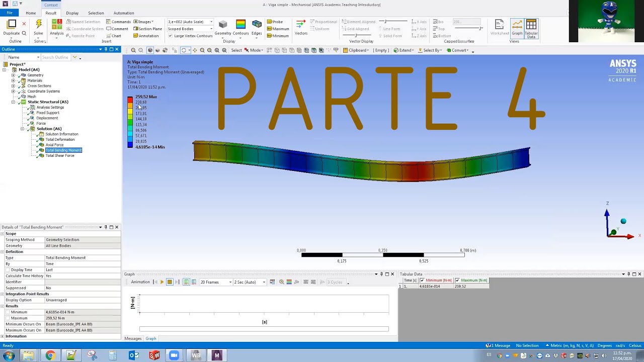The width and height of the screenshot is (644, 362).
Task: Insert a Chart
Action: (x=114, y=36)
